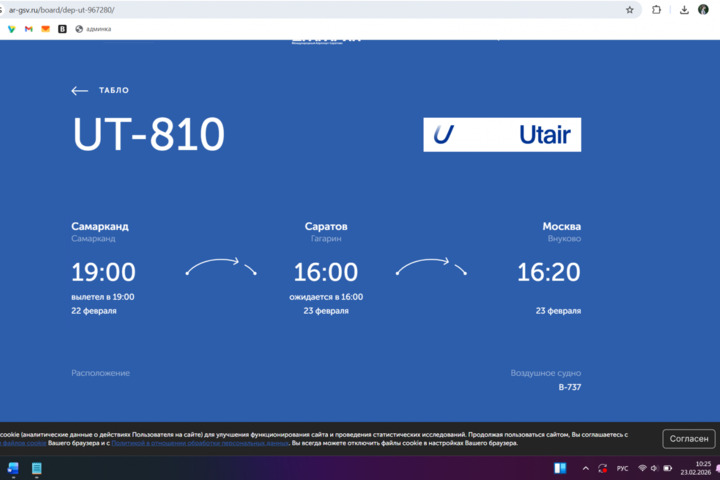Open the Gmail bookmark icon
The width and height of the screenshot is (720, 480).
28,29
